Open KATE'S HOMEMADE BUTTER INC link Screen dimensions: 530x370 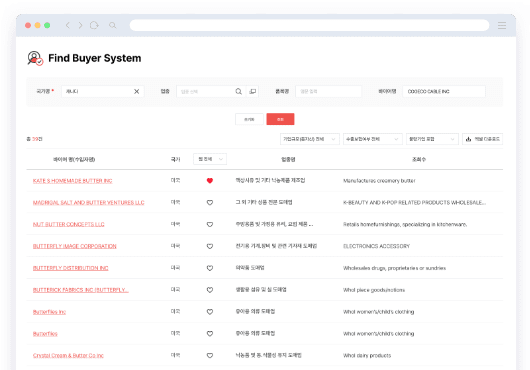coord(72,181)
